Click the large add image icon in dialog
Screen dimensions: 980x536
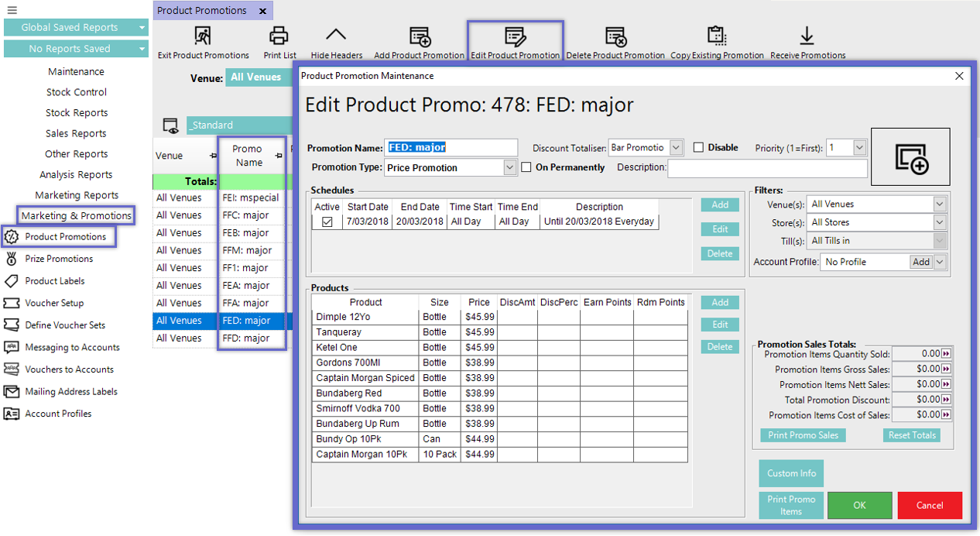910,156
